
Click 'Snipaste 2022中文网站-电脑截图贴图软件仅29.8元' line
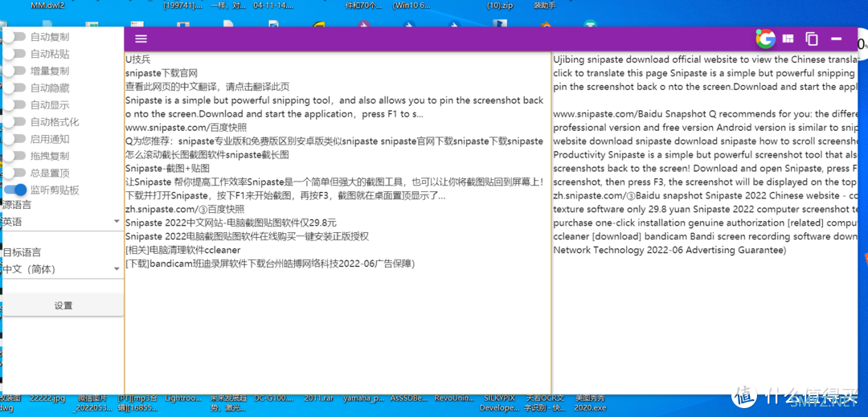click(x=231, y=223)
